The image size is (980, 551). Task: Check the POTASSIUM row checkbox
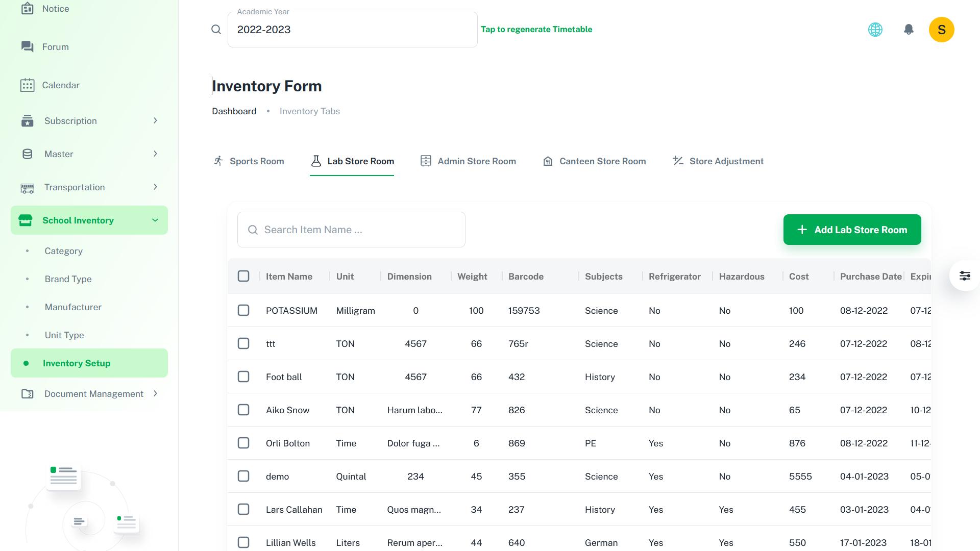pyautogui.click(x=243, y=311)
